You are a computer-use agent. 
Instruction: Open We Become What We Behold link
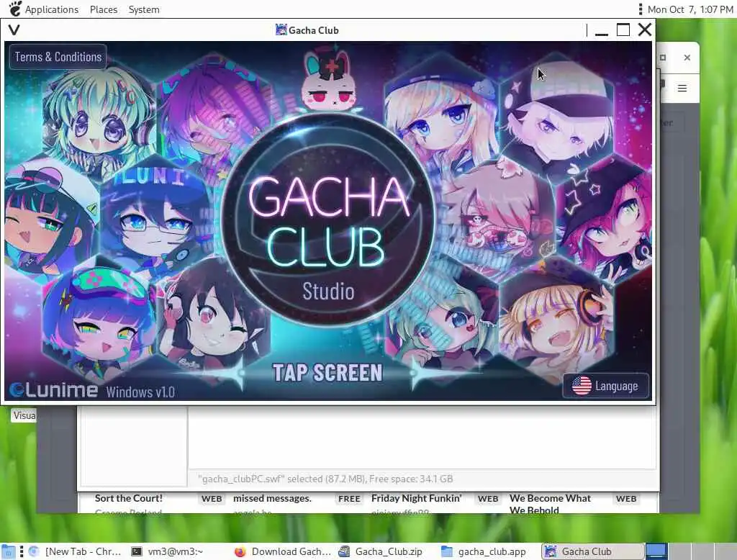coord(550,503)
